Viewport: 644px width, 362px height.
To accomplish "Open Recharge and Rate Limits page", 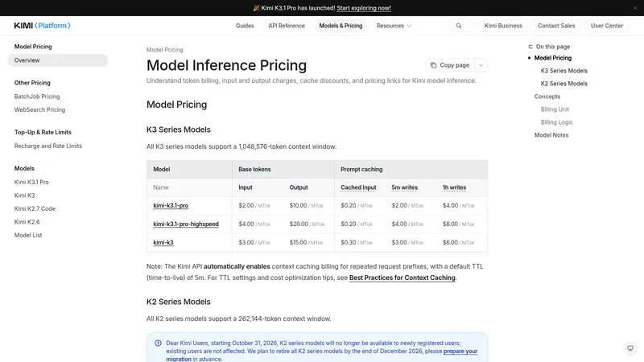I will pos(48,146).
